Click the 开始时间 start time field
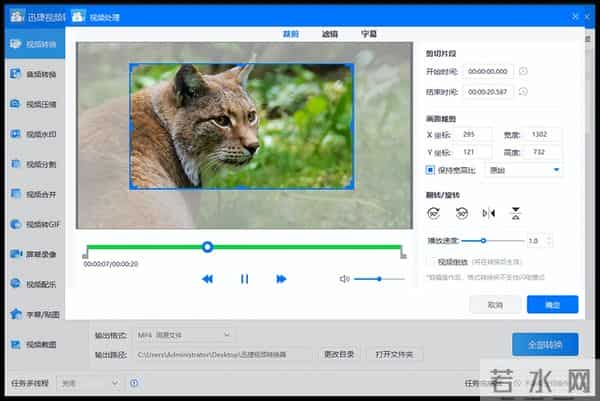The image size is (600, 401). tap(488, 71)
